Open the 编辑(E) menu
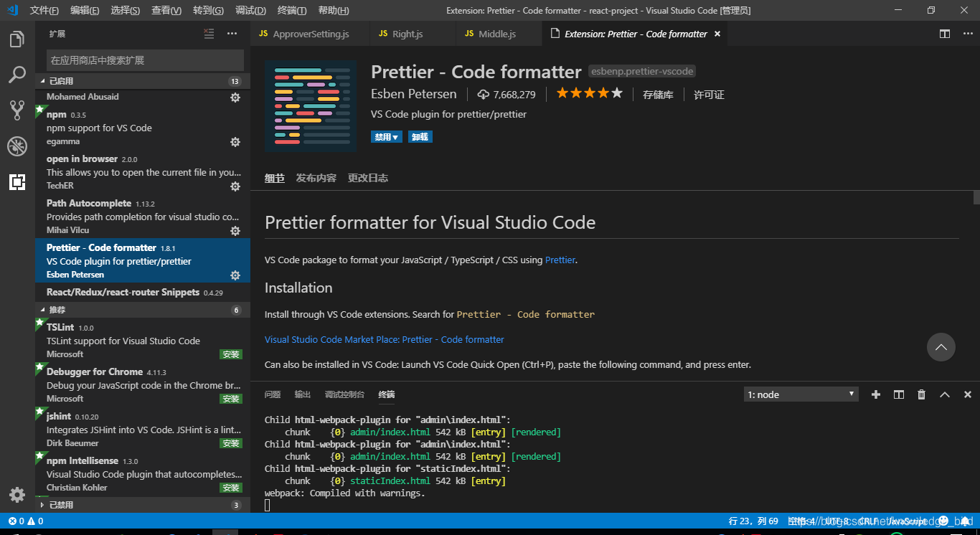This screenshot has width=980, height=535. tap(85, 10)
